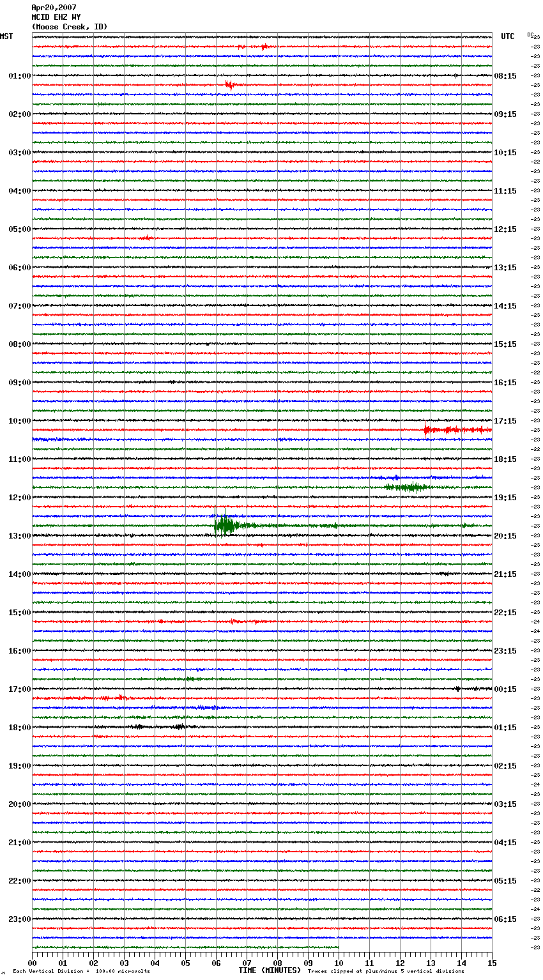The image size is (543, 980).
Task: Click the date text Apr20,2007
Action: point(54,8)
